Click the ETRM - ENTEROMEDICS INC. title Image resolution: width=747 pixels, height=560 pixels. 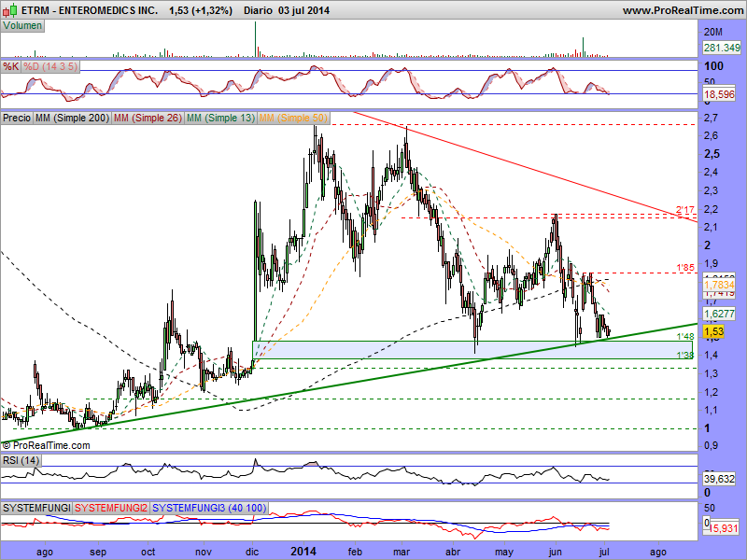89,10
